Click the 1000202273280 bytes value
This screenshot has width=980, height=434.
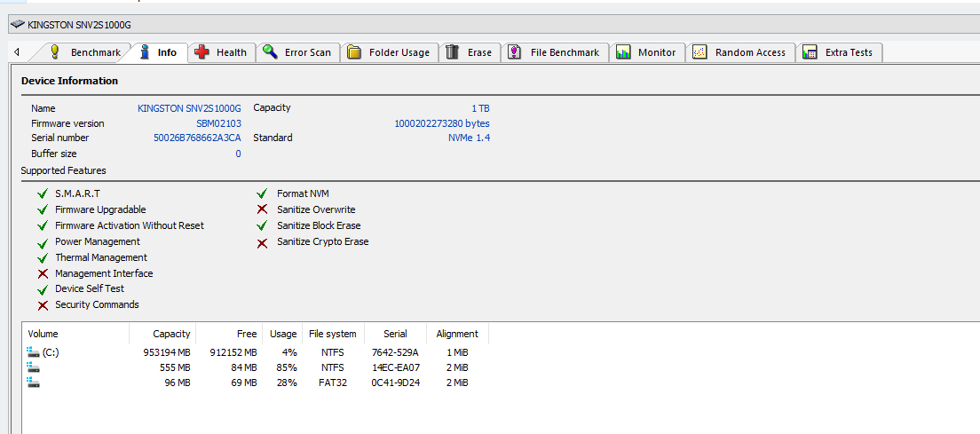pos(442,123)
